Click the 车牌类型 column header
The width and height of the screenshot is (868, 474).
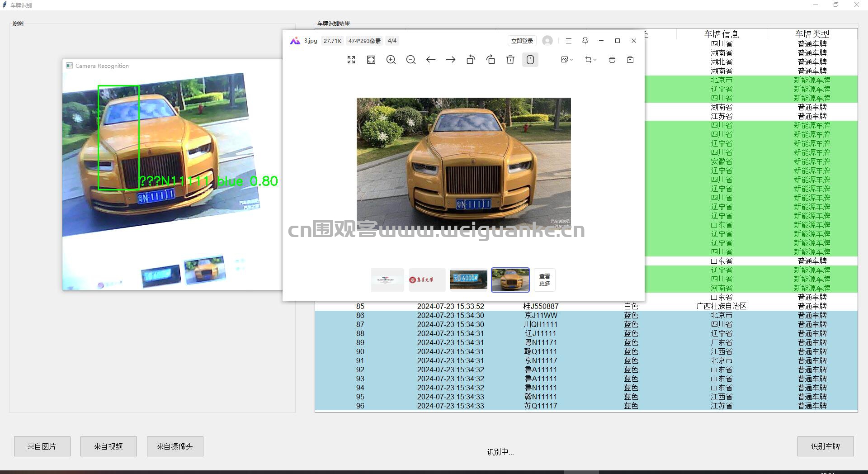(812, 34)
